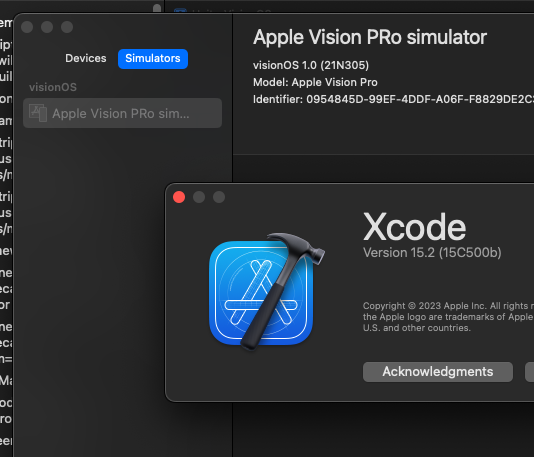Image resolution: width=534 pixels, height=457 pixels.
Task: Click the visionOS section header
Action: 53,87
